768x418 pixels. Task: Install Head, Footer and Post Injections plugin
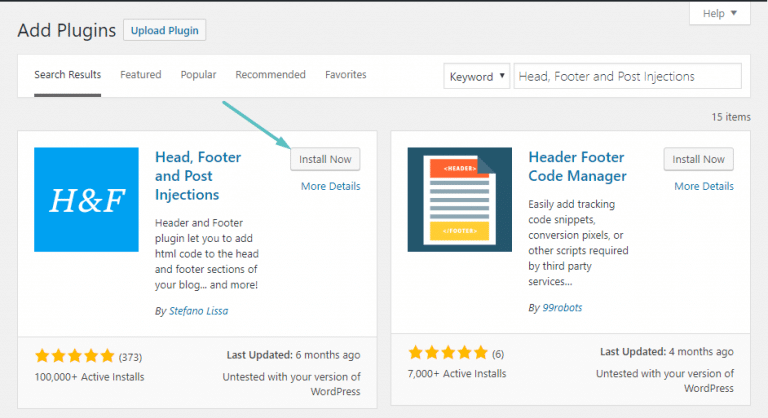point(325,159)
